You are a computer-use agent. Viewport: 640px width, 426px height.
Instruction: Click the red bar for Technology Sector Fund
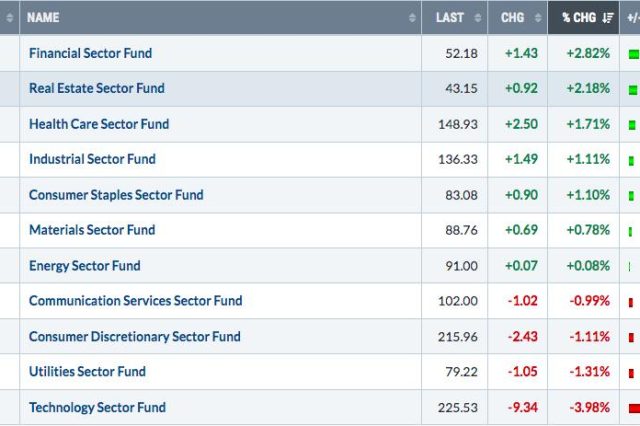[634, 407]
